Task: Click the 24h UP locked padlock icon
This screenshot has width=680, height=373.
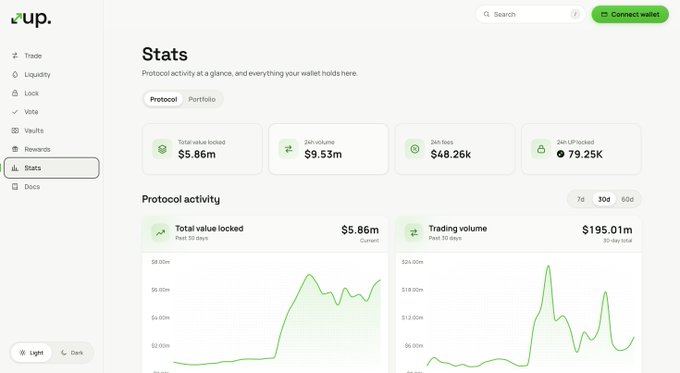Action: (x=541, y=149)
